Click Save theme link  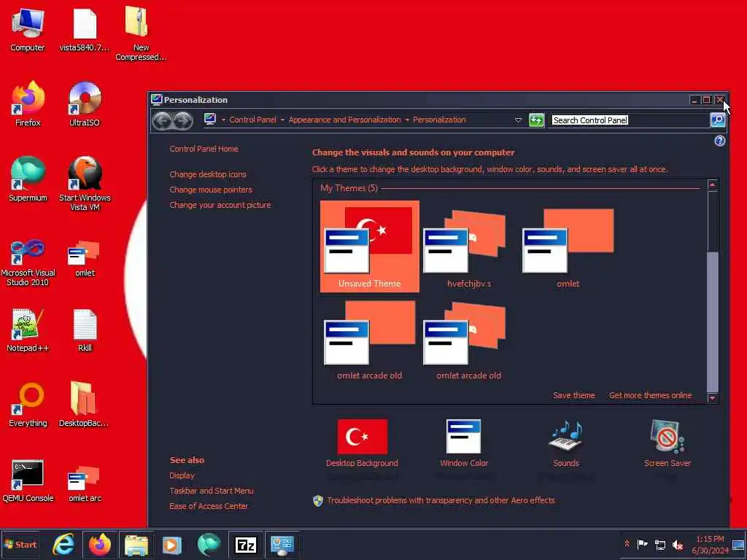click(573, 395)
